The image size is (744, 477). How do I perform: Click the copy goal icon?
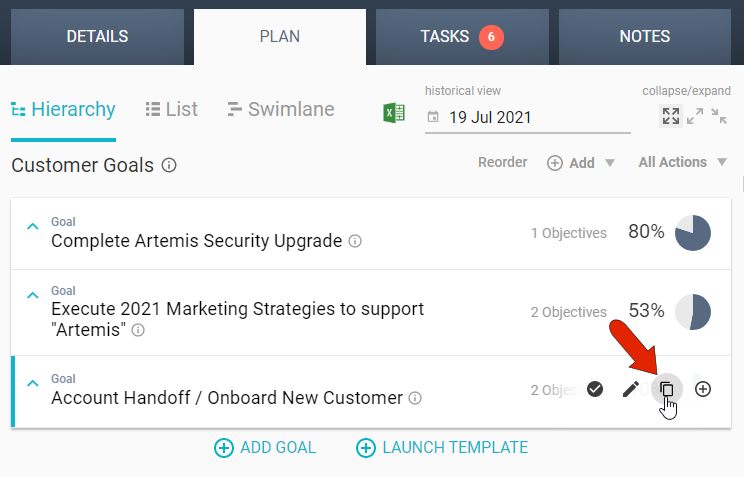(x=667, y=389)
